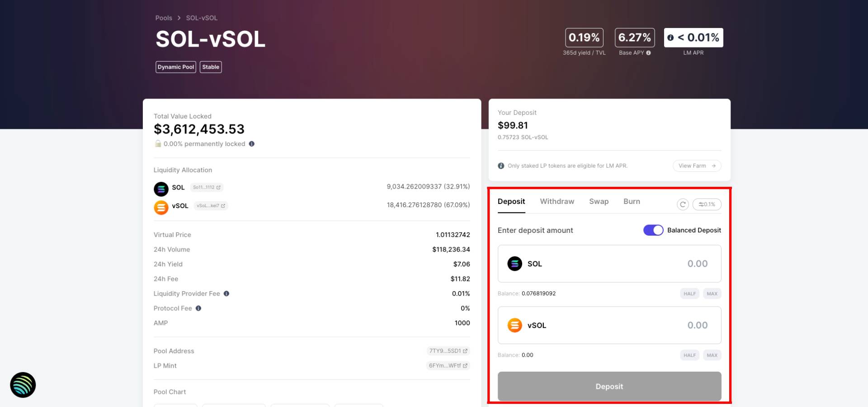Click Liquidity Provider Fee info icon
Image resolution: width=868 pixels, height=407 pixels.
(x=226, y=293)
